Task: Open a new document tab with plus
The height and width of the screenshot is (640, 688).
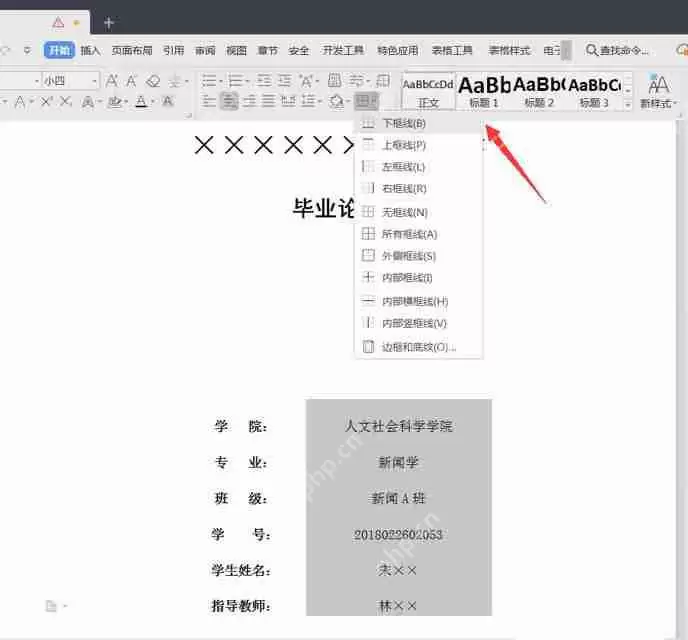Action: [x=109, y=22]
